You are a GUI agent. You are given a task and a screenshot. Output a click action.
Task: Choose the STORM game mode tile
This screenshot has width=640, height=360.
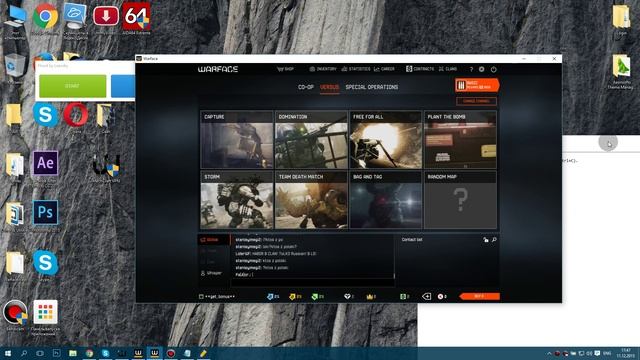pos(237,200)
